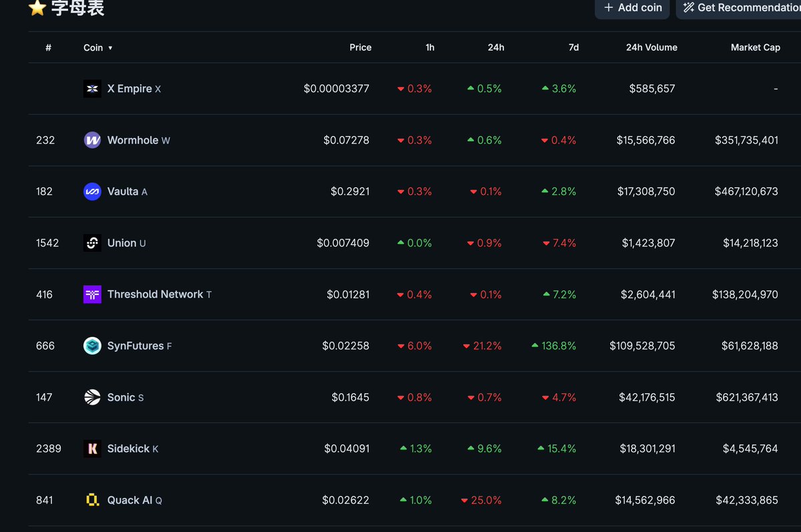Open the Threshold Network coin page
The height and width of the screenshot is (532, 801).
pyautogui.click(x=155, y=294)
